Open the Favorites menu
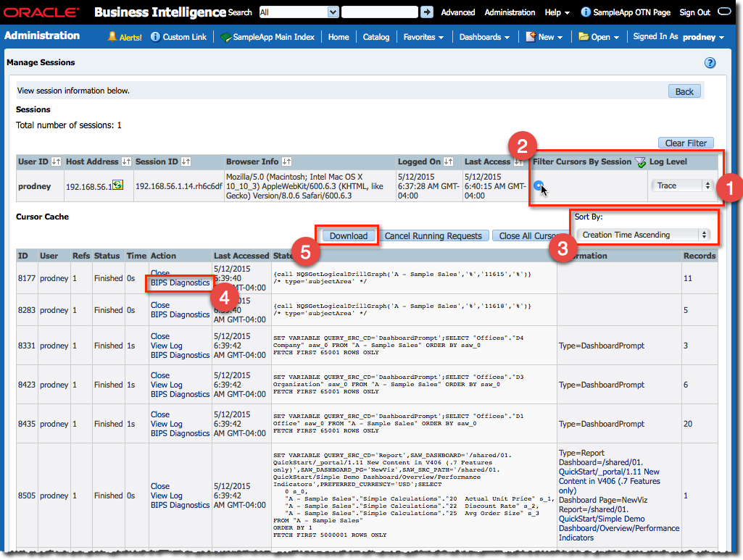Image resolution: width=743 pixels, height=560 pixels. 424,37
